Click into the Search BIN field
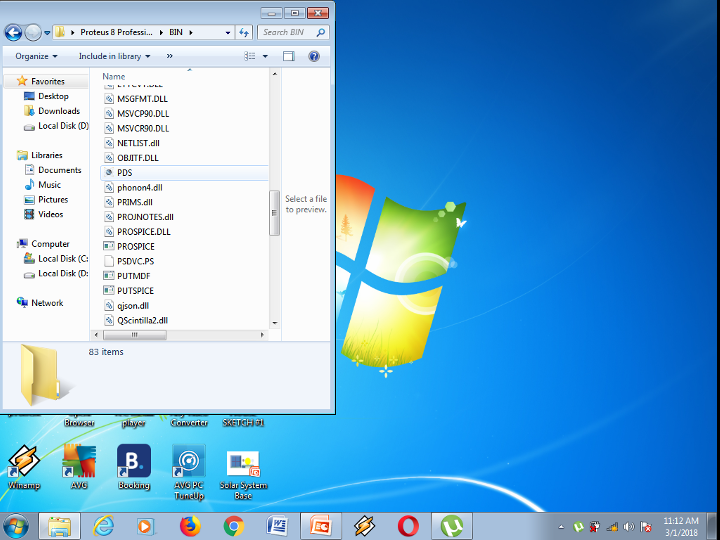This screenshot has width=720, height=540. (285, 32)
